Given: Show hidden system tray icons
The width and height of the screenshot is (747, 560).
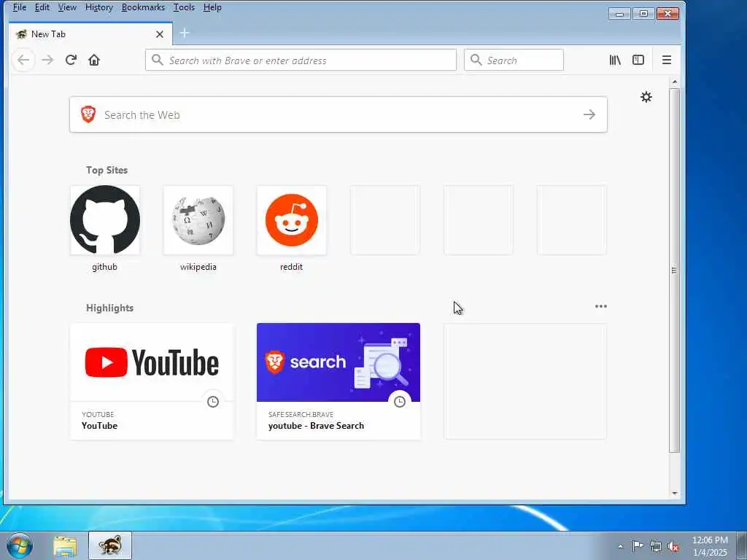Looking at the screenshot, I should pos(620,547).
